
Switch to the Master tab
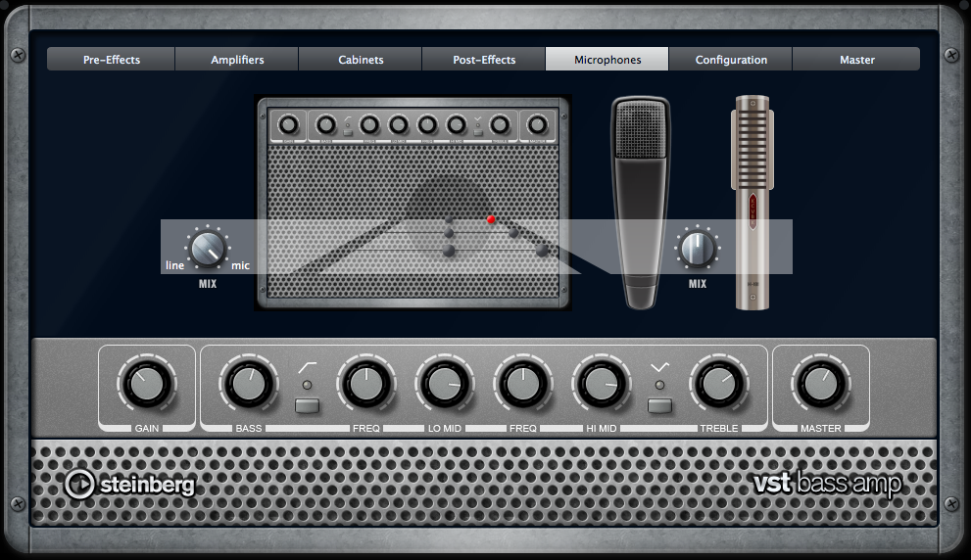pos(856,60)
